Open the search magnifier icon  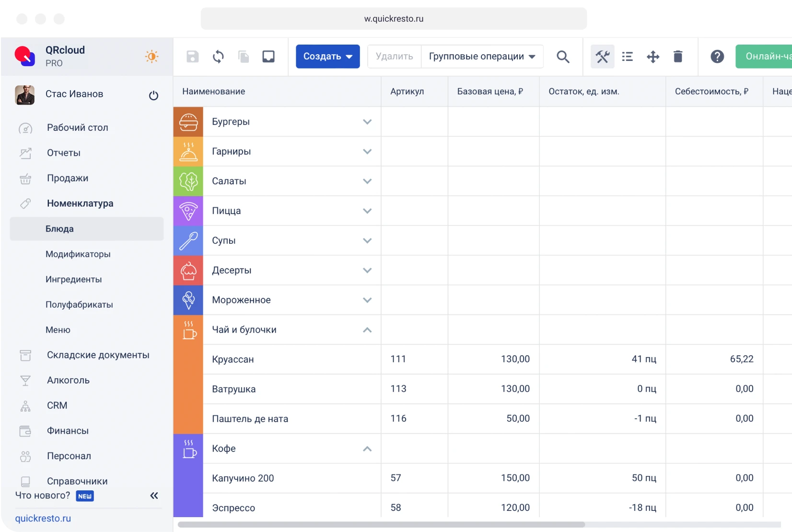[563, 57]
